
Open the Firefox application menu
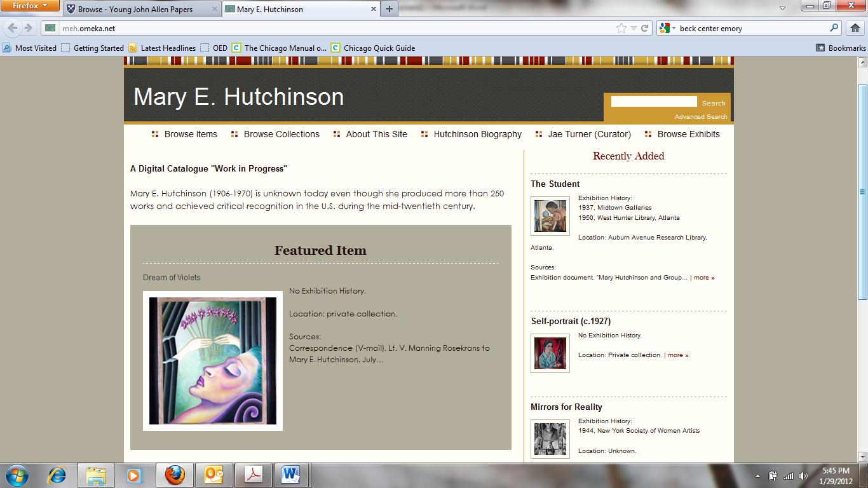(29, 6)
